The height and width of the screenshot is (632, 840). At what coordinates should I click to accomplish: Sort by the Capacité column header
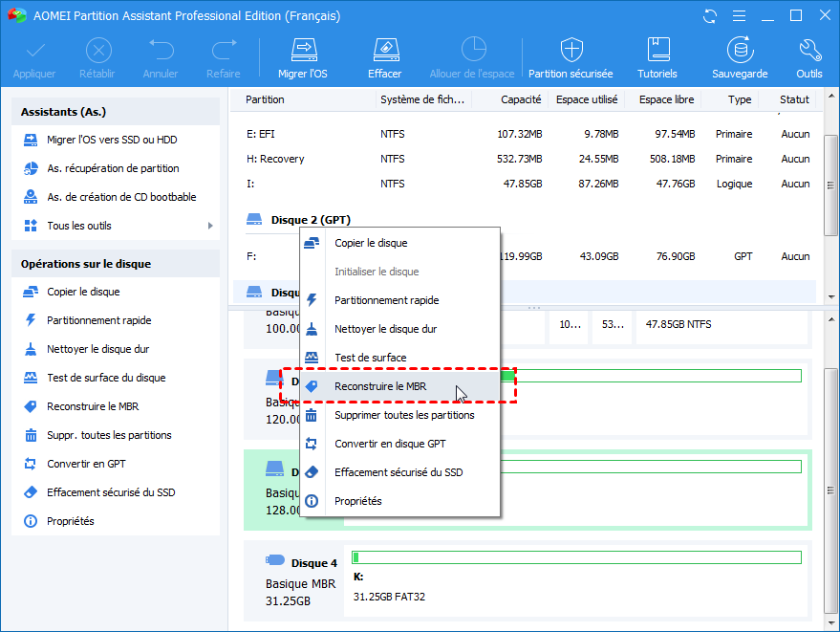(x=520, y=99)
